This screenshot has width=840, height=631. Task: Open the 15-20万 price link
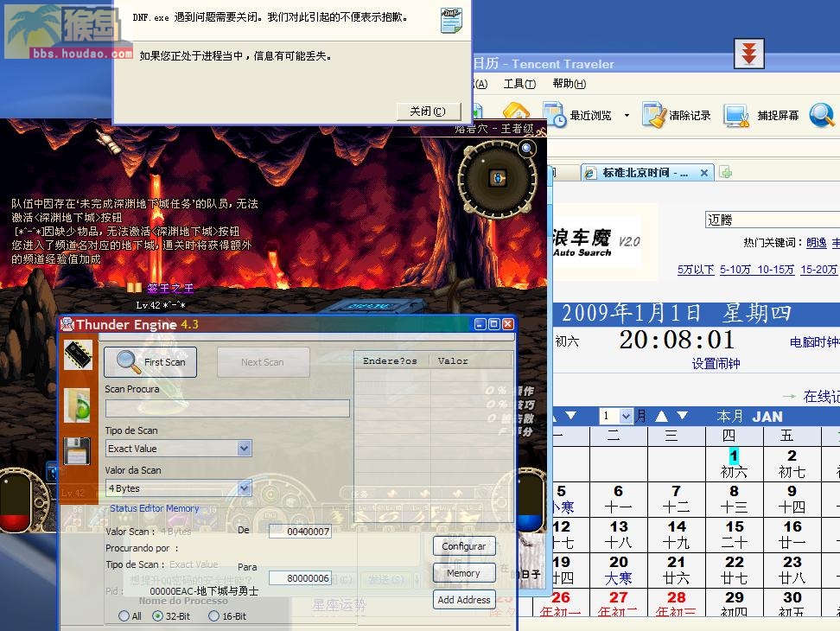coord(818,270)
